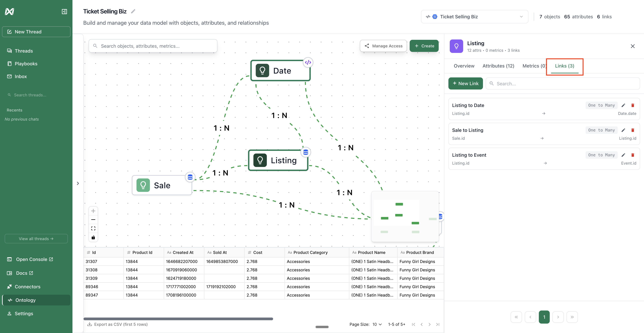The image size is (644, 333).
Task: Click the objects and metrics search field
Action: pyautogui.click(x=153, y=46)
